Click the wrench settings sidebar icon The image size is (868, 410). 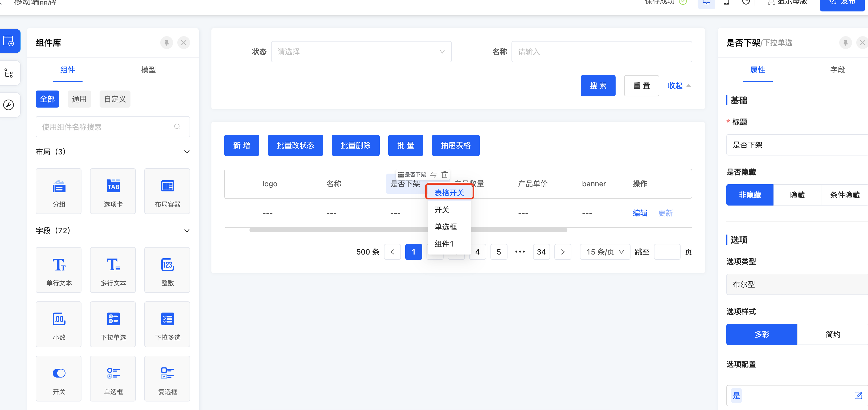click(x=9, y=105)
